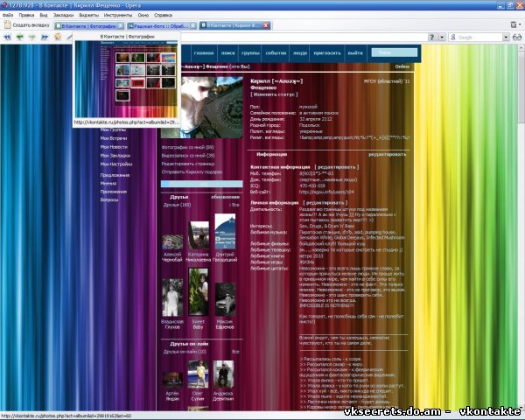Edit 'Личная информация' via редактировать link
This screenshot has height=420, width=525.
pyautogui.click(x=325, y=203)
